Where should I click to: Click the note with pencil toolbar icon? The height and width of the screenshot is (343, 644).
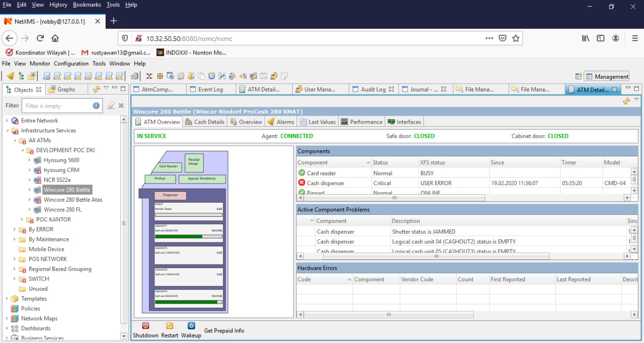pyautogui.click(x=181, y=76)
